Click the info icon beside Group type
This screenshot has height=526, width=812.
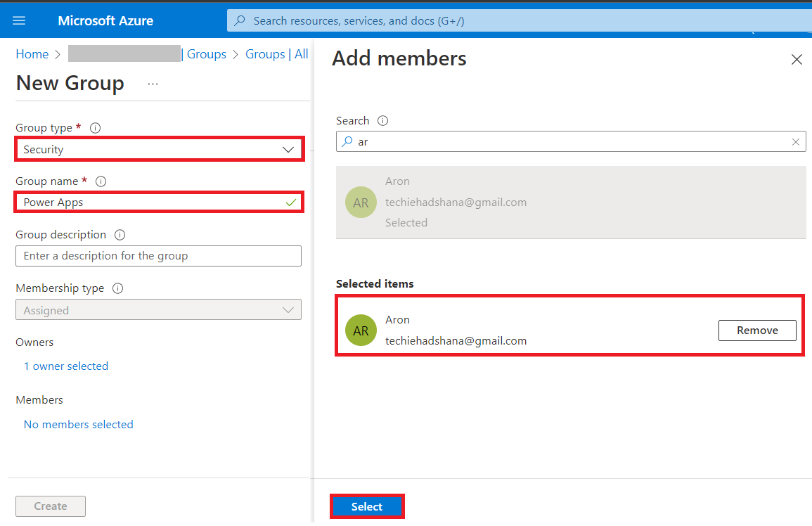tap(95, 127)
